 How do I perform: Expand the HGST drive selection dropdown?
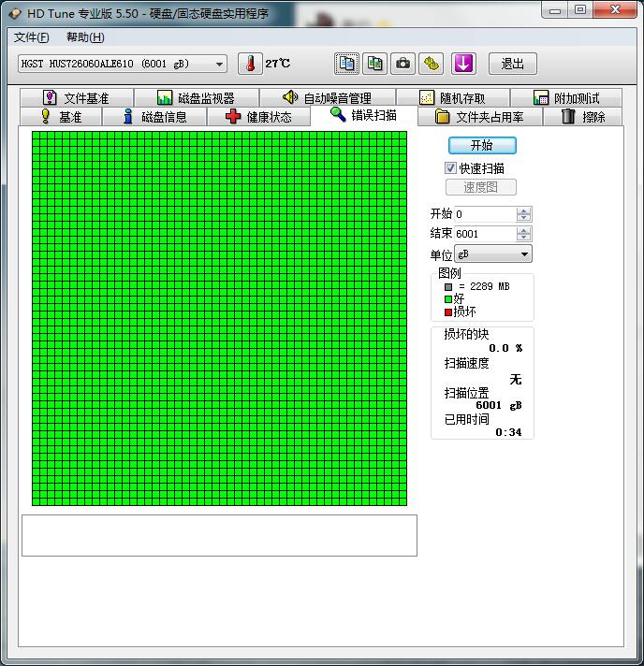pyautogui.click(x=219, y=65)
